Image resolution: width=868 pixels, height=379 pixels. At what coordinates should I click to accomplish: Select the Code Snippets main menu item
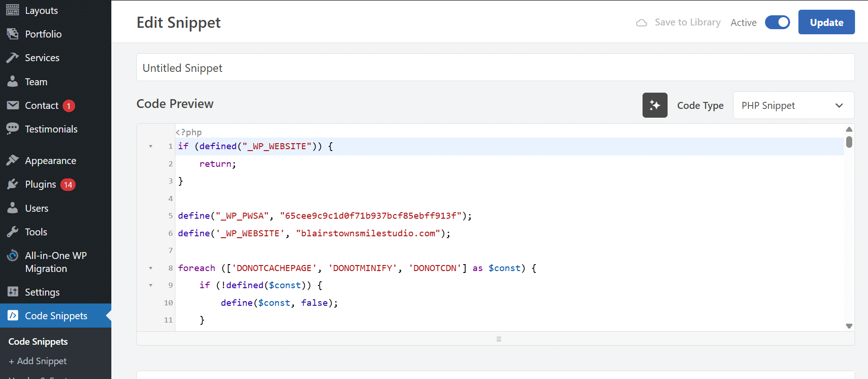56,316
